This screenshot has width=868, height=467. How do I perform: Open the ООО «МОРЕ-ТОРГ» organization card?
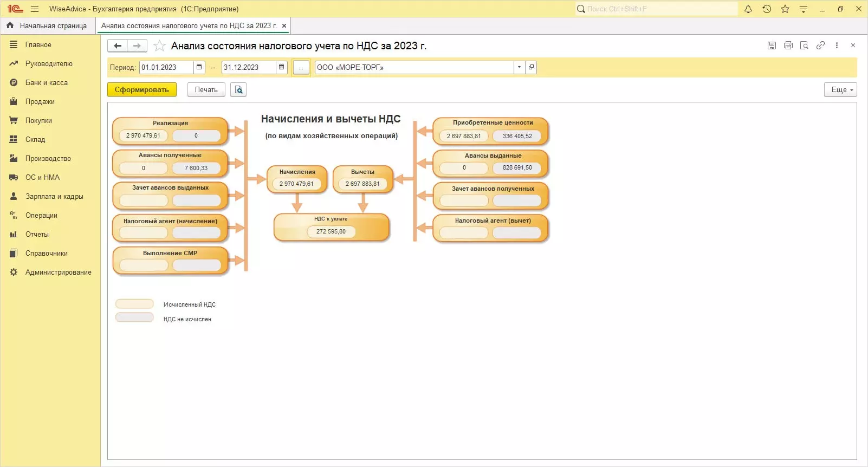pos(531,67)
